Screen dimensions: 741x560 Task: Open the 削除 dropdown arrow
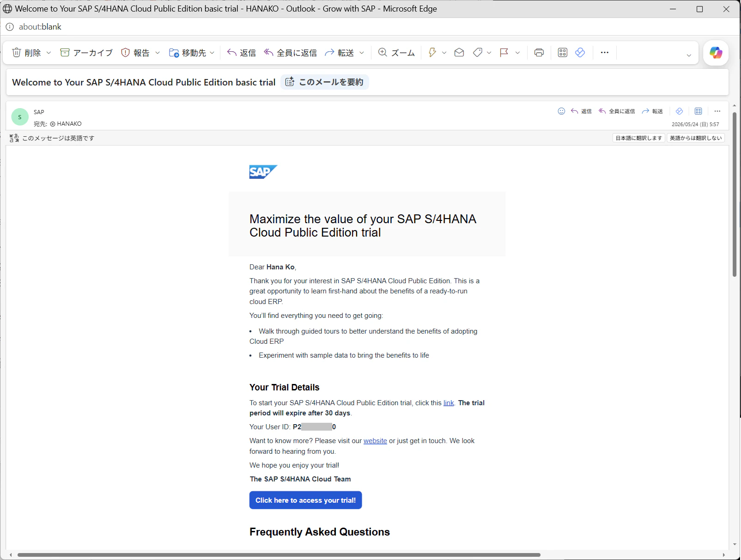tap(49, 53)
